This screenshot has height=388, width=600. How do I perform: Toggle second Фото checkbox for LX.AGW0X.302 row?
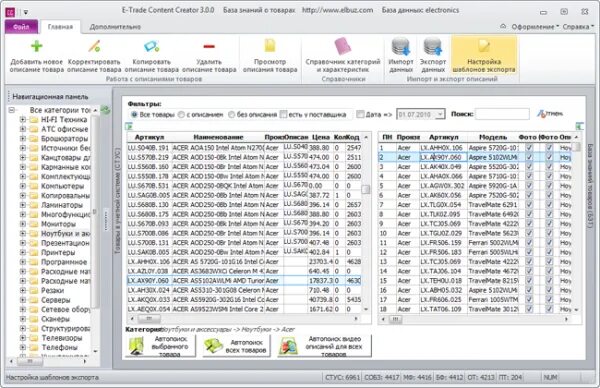[x=549, y=186]
